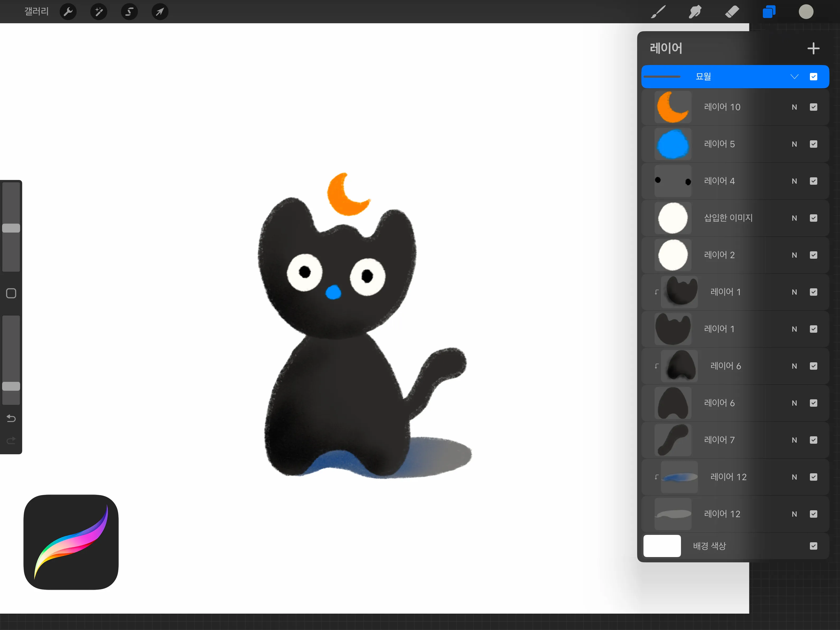Open blend mode N of 레이어 7

tap(794, 440)
